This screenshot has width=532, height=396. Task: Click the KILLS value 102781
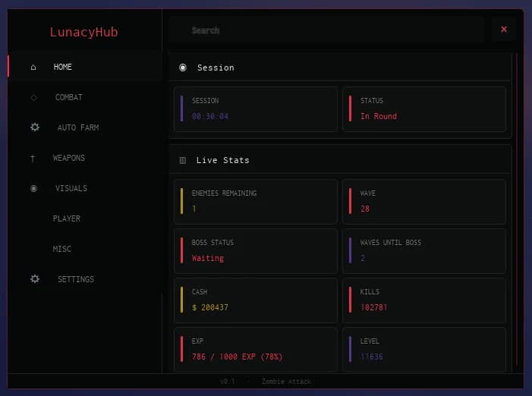[373, 307]
